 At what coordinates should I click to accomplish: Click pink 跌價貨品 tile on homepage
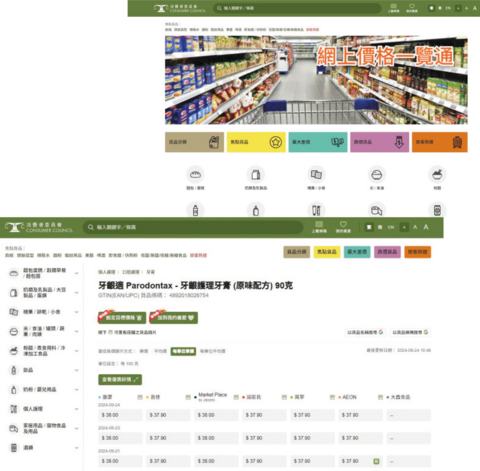[x=380, y=142]
